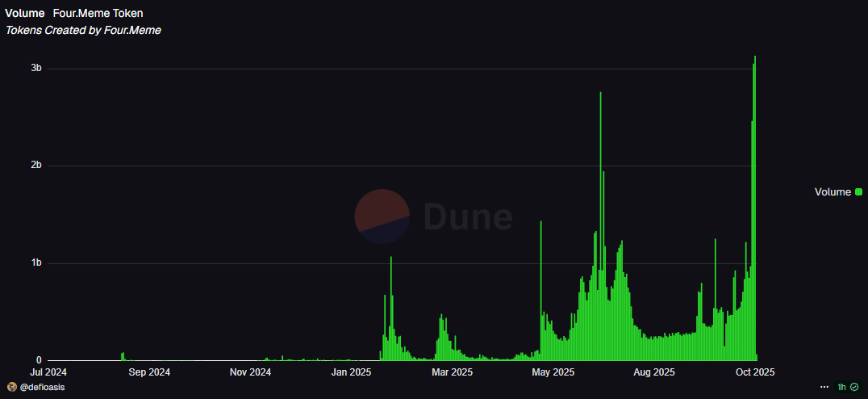The height and width of the screenshot is (399, 868).
Task: Toggle the Volume series legend label
Action: (x=833, y=191)
